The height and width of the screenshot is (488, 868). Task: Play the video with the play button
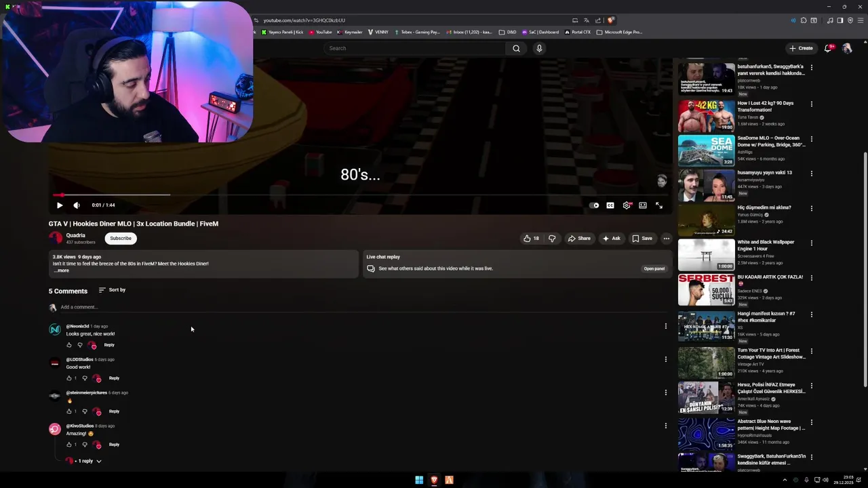(60, 205)
